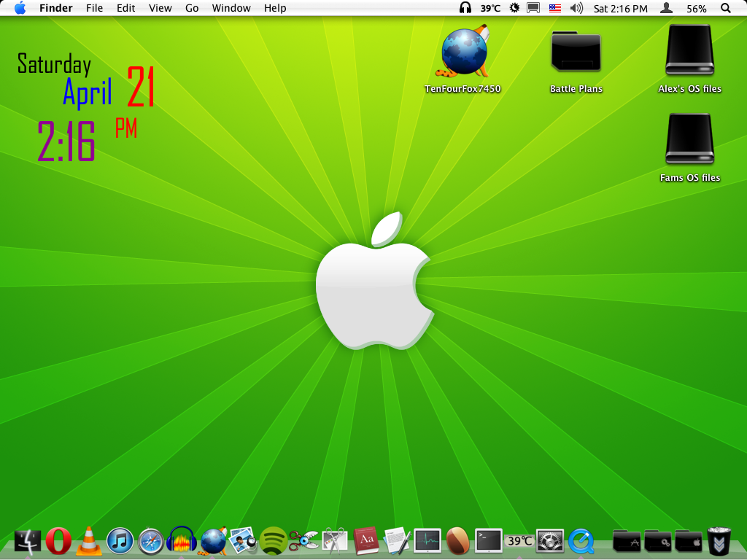Launch Audacity headphones icon in dock
Screen dimensions: 747x560
(x=182, y=541)
